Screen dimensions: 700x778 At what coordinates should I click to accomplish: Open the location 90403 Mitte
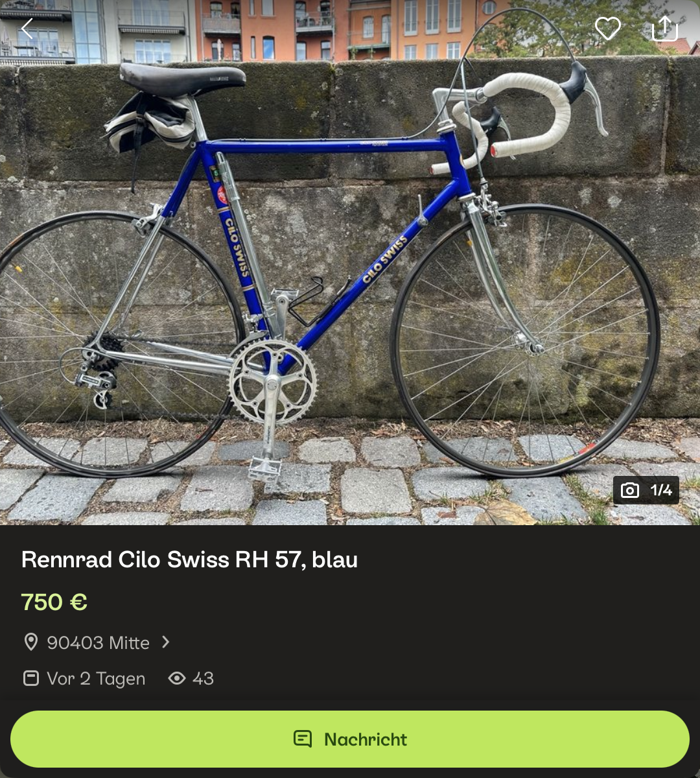(98, 642)
